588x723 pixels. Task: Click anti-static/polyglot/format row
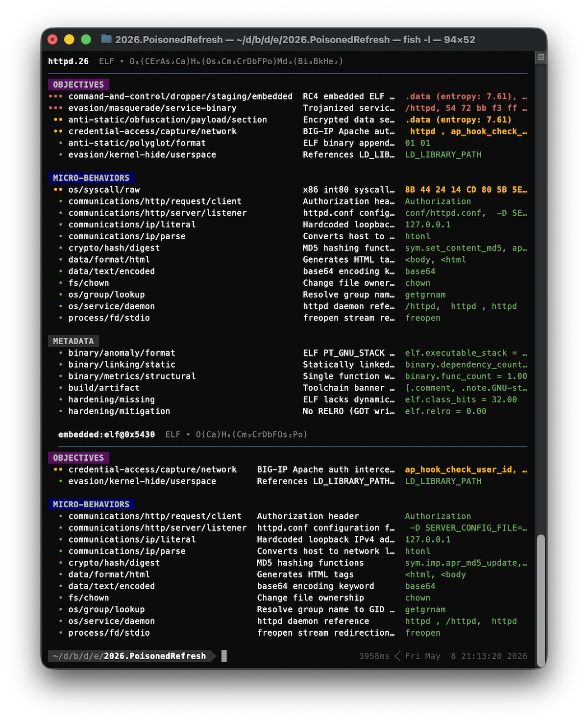click(288, 143)
